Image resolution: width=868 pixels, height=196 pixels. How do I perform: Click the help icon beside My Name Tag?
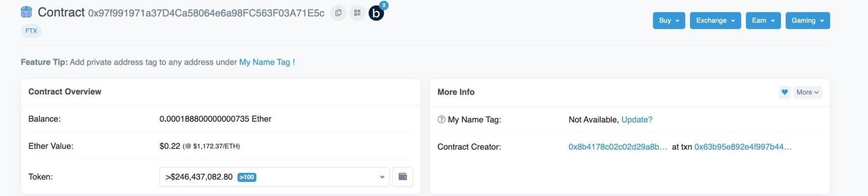(441, 119)
